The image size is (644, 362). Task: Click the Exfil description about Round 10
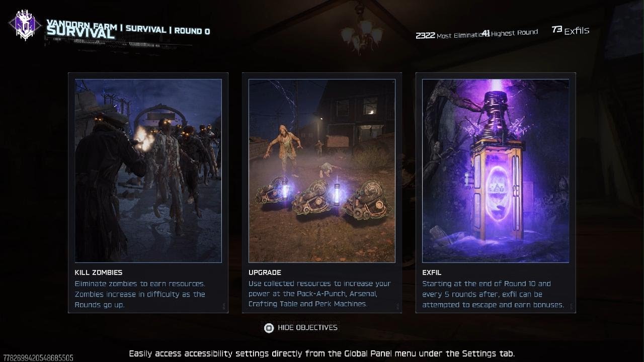click(x=493, y=294)
